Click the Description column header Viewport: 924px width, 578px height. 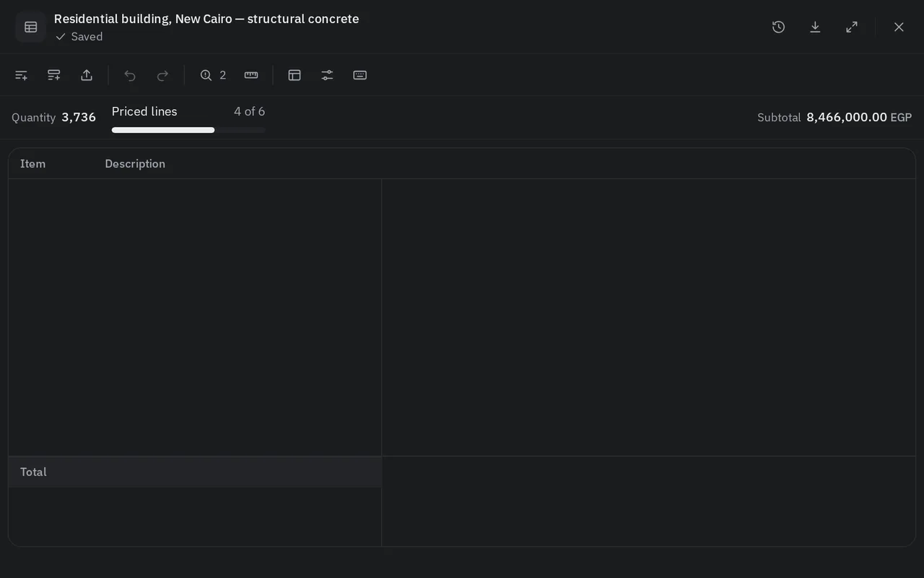point(135,164)
